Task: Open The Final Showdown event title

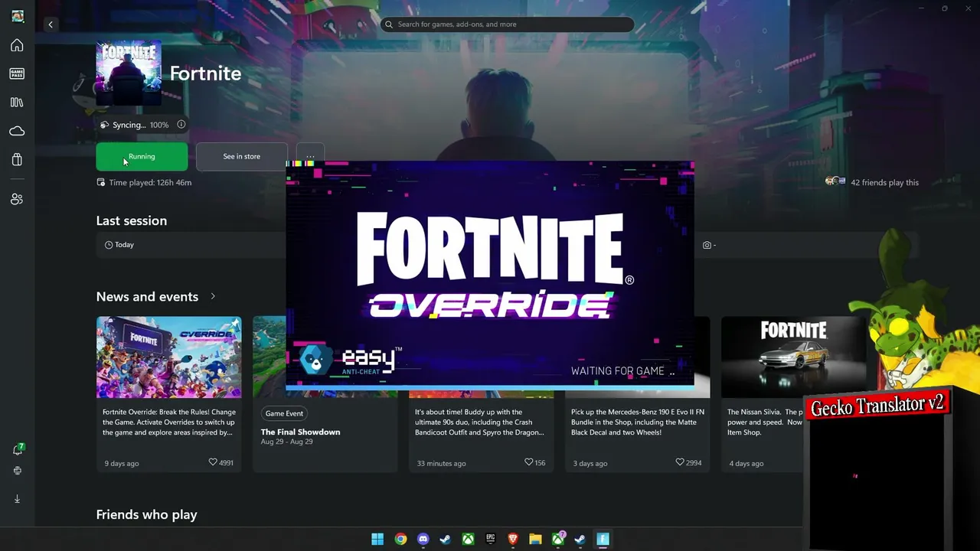Action: coord(300,432)
